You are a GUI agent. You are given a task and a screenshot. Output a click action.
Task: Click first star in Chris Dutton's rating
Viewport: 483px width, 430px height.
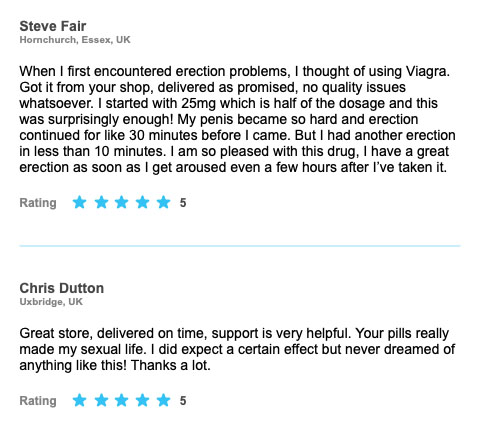click(79, 400)
